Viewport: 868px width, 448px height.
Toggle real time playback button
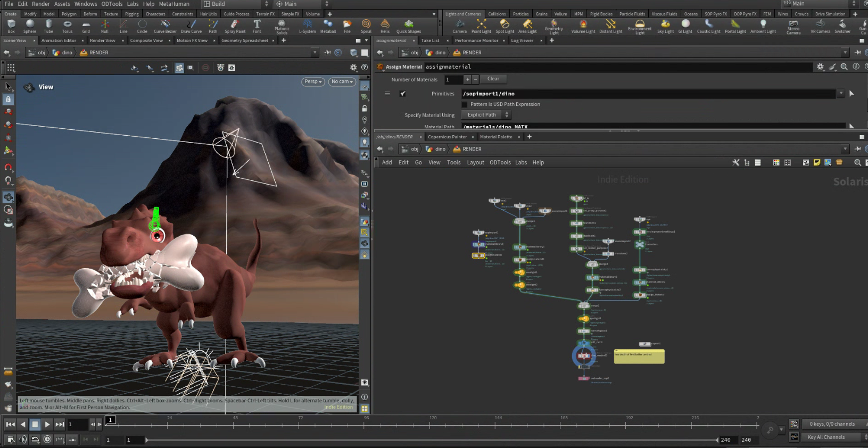coord(47,439)
